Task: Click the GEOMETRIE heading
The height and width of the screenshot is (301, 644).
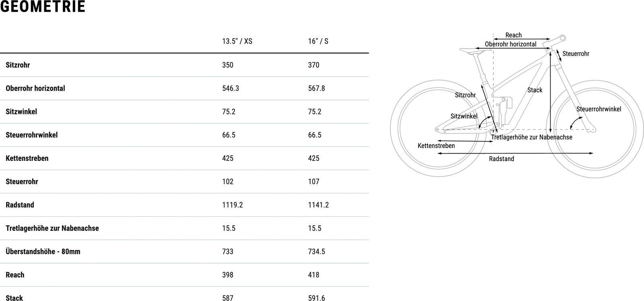Action: pos(43,7)
